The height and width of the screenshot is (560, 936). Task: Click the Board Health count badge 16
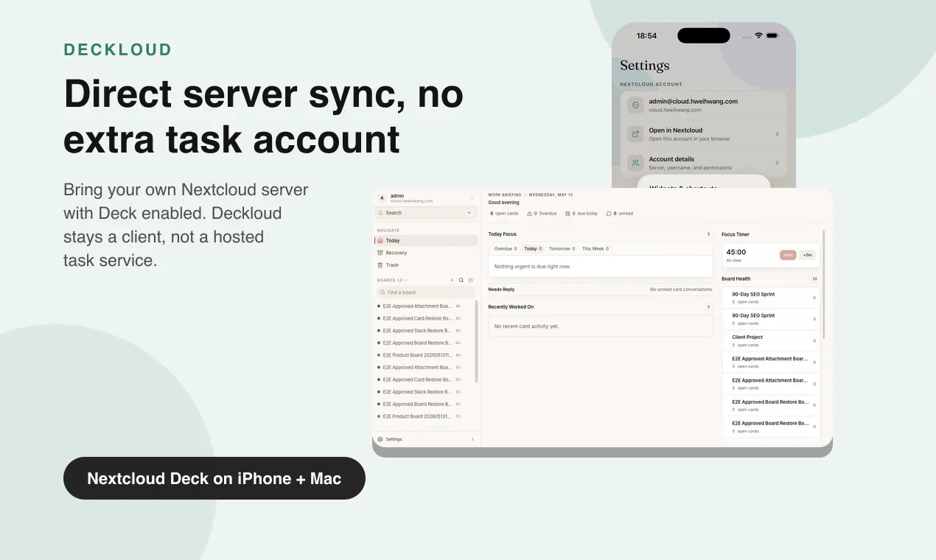[x=814, y=279]
